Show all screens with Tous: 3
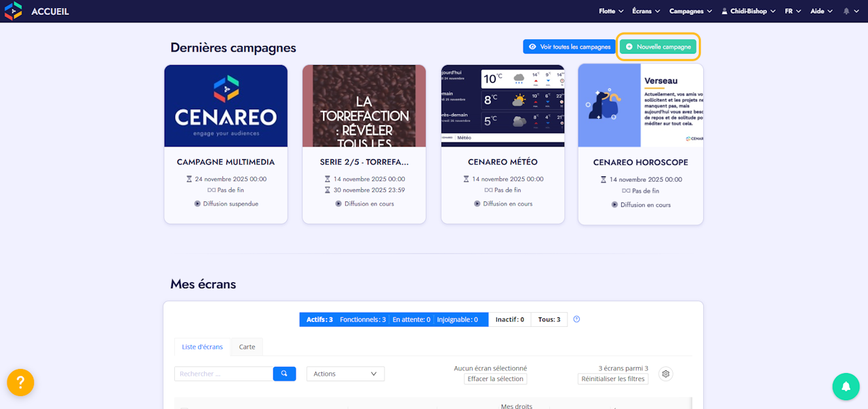The width and height of the screenshot is (868, 409). (549, 319)
